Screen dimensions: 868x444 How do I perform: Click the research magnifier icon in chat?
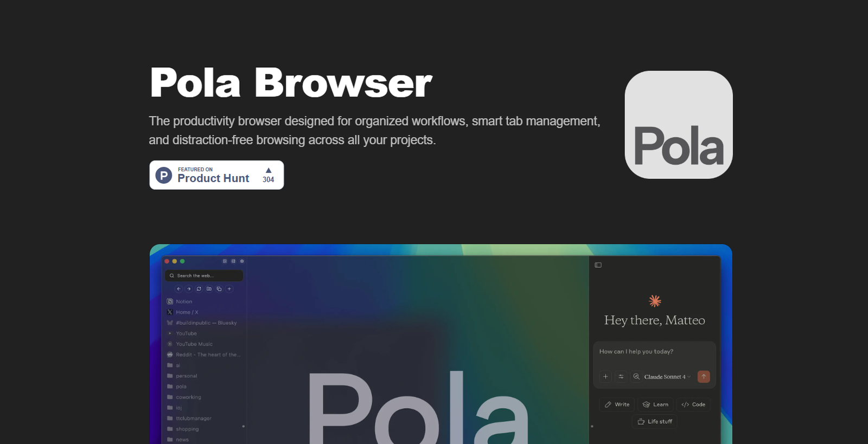click(636, 376)
